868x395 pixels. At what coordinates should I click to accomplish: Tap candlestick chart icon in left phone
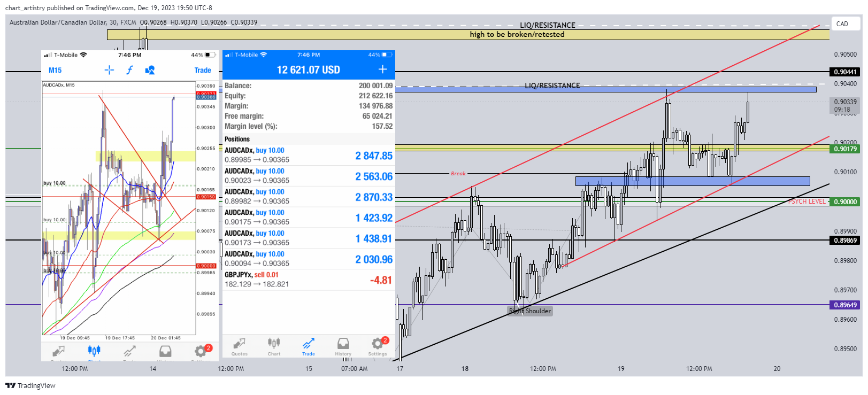94,351
